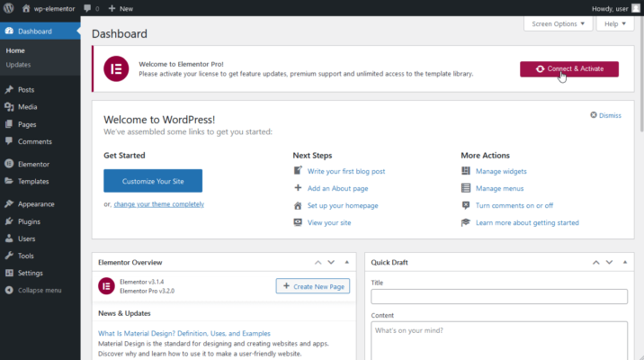644x360 pixels.
Task: Click the Settings icon in sidebar
Action: [8, 273]
